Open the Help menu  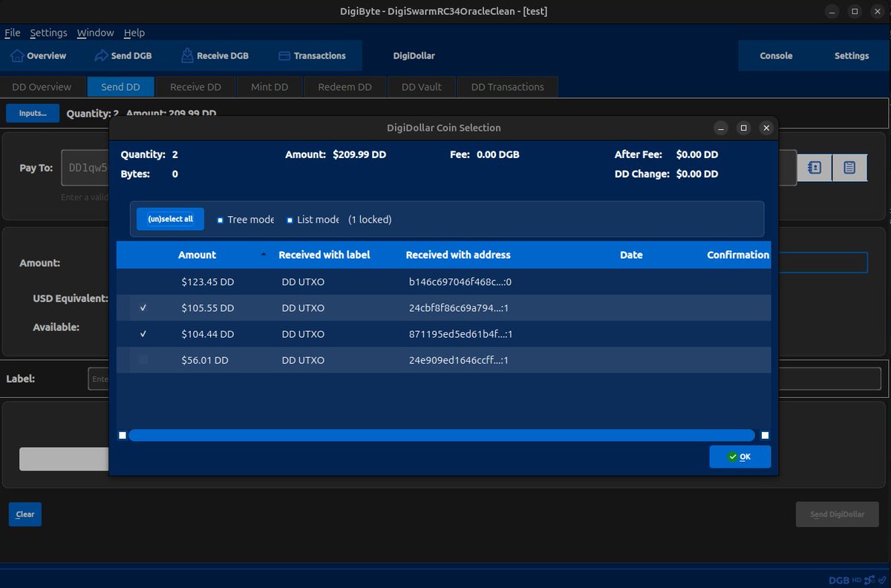coord(134,33)
